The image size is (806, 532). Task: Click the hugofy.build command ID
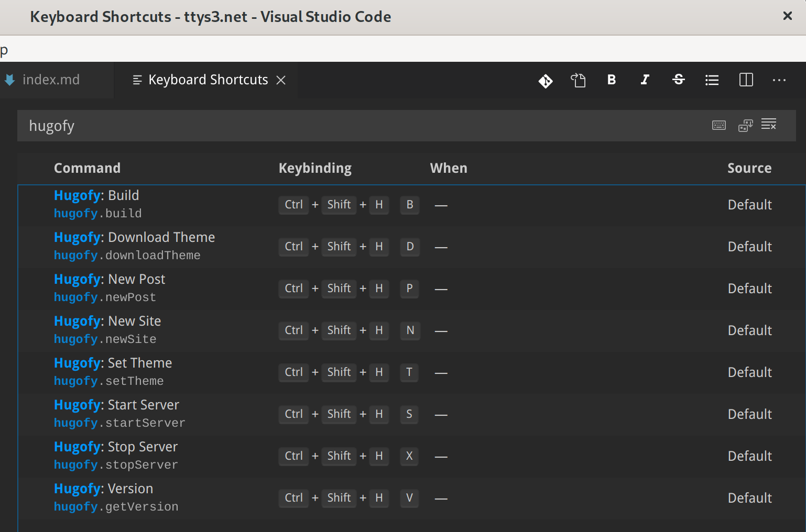coord(98,214)
